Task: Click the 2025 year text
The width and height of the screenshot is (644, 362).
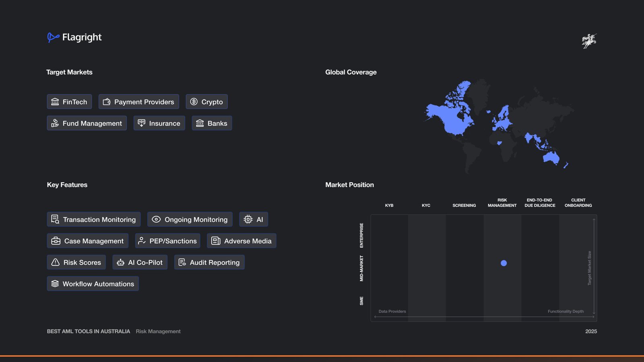Action: 591,331
